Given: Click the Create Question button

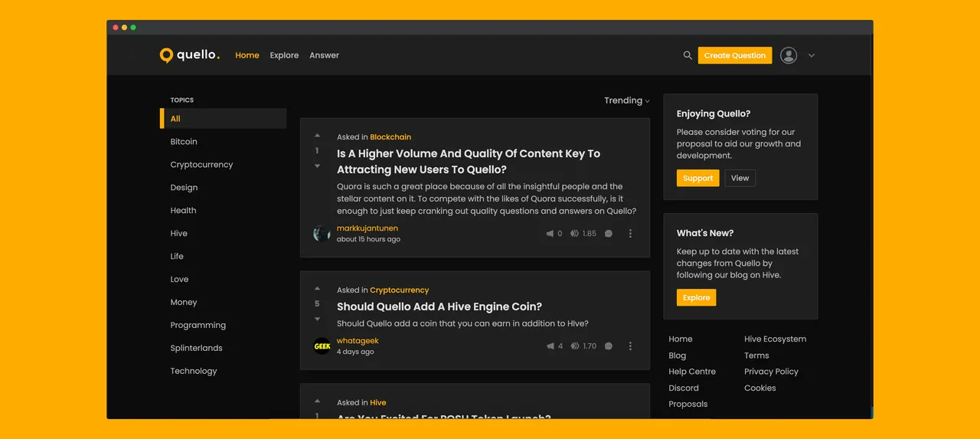Looking at the screenshot, I should coord(735,55).
